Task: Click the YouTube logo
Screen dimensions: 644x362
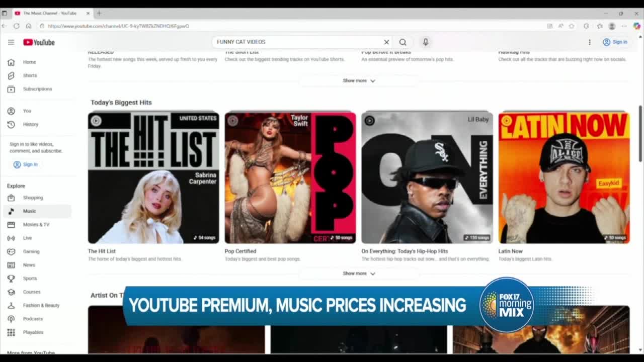Action: pyautogui.click(x=39, y=42)
